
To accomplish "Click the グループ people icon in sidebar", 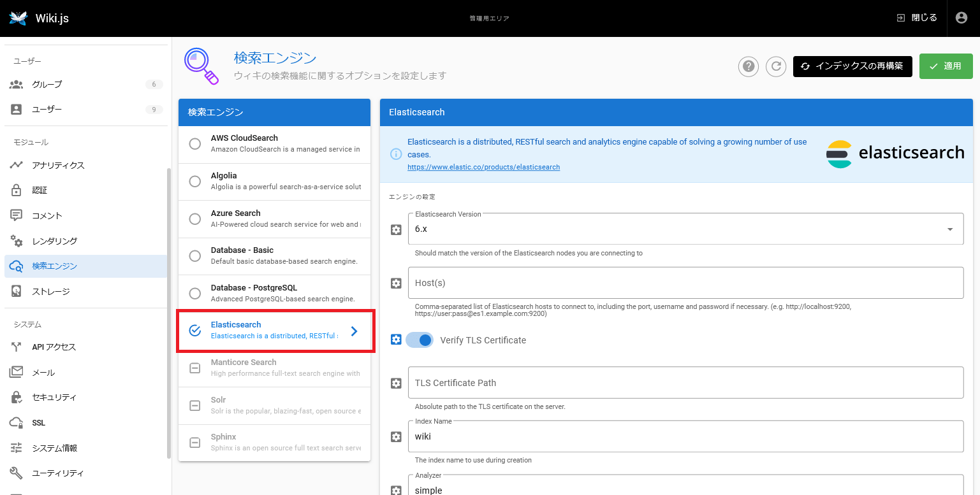I will (x=17, y=84).
